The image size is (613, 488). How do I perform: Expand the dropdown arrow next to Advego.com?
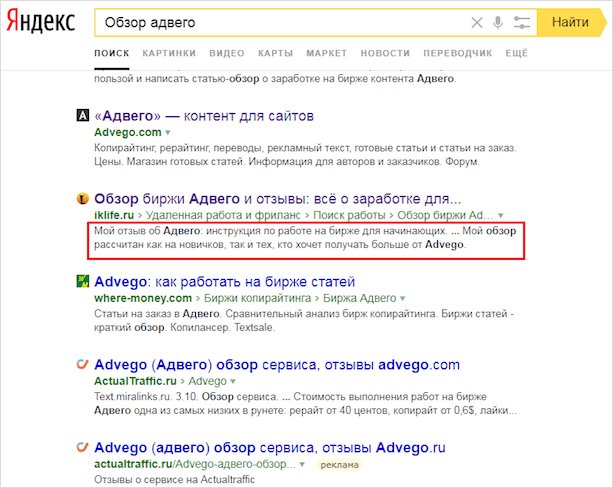tap(168, 132)
